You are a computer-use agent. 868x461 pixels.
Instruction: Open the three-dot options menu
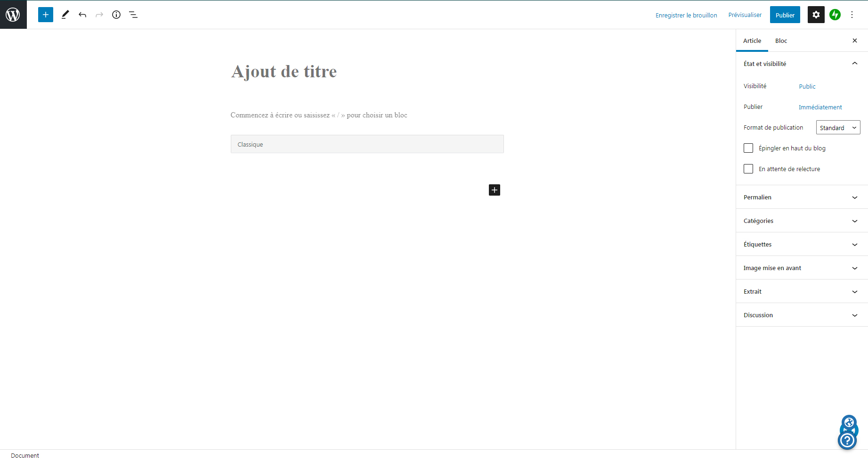[x=852, y=15]
